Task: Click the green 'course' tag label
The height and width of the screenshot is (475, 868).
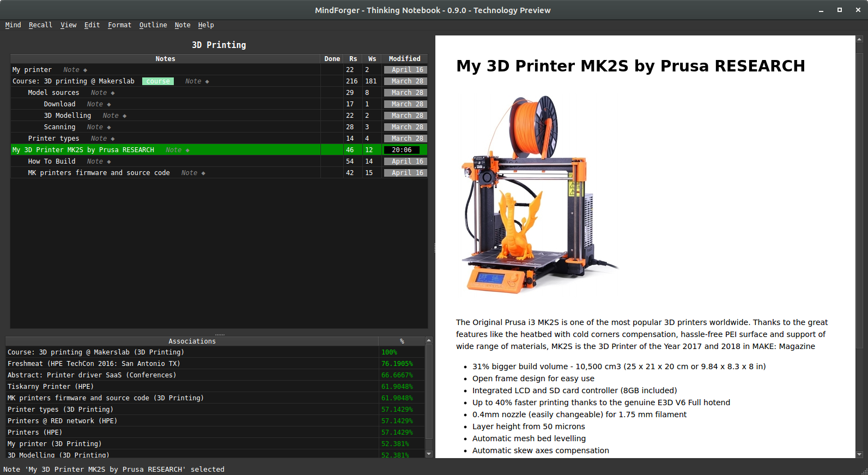Action: [158, 81]
